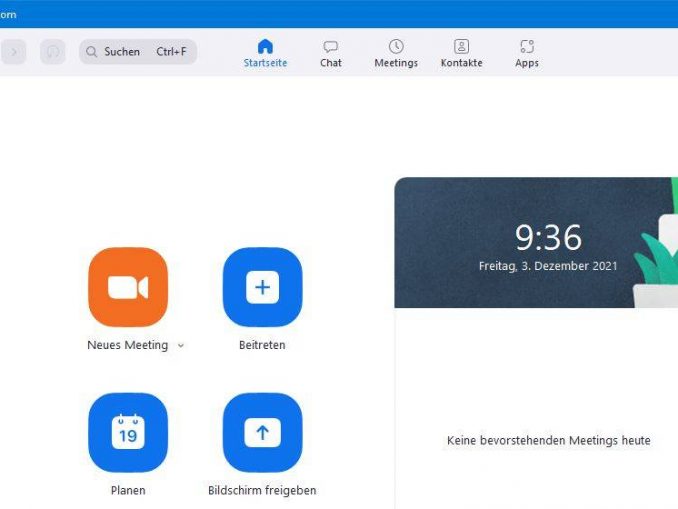Click the Beitreten label under the plus button
The image size is (678, 509).
click(x=262, y=346)
